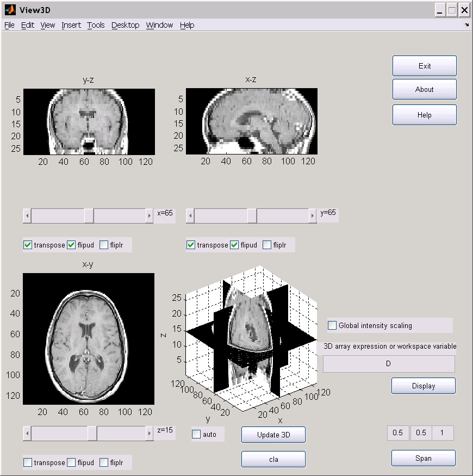This screenshot has width=473, height=476.
Task: Uncheck flipud for the y-z view
Action: (x=71, y=245)
